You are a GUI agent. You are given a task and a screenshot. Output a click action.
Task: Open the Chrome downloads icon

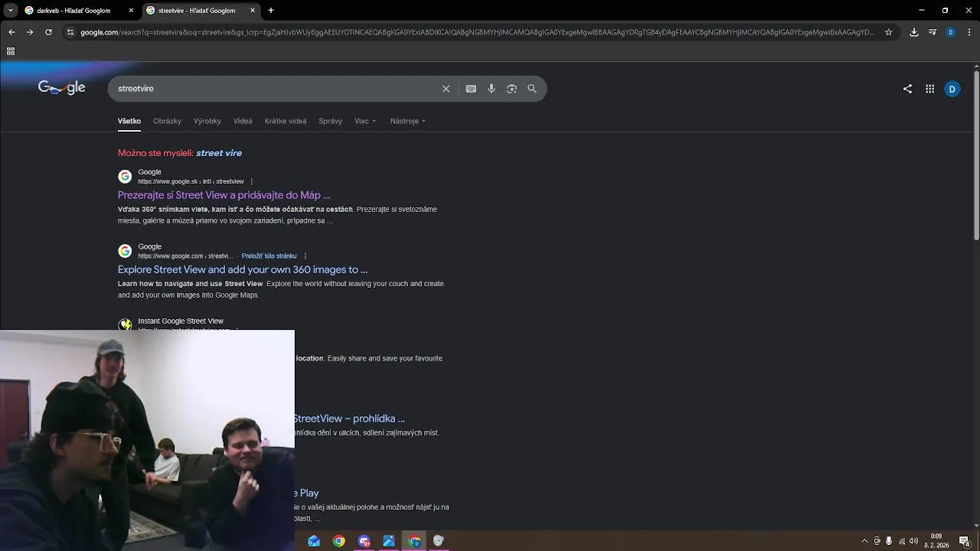[x=914, y=32]
